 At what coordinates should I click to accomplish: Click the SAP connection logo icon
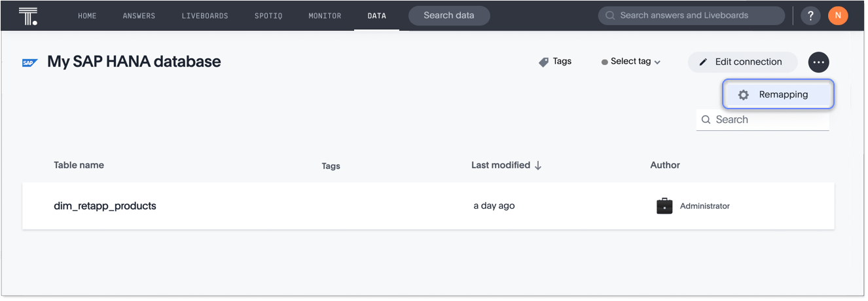(29, 63)
